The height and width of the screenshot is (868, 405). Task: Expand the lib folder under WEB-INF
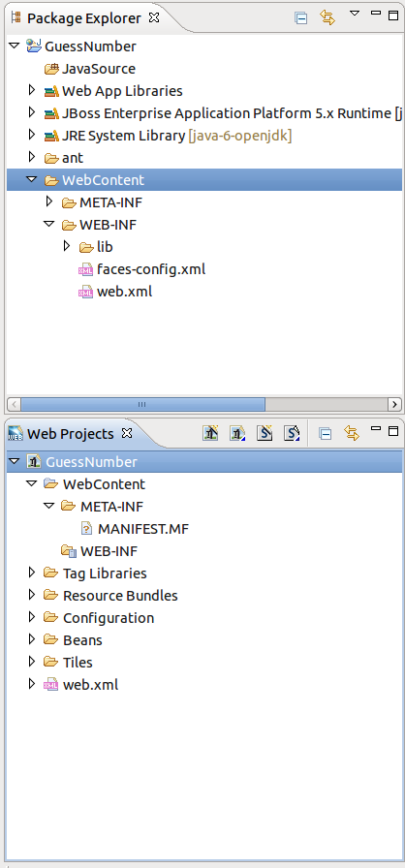point(67,245)
